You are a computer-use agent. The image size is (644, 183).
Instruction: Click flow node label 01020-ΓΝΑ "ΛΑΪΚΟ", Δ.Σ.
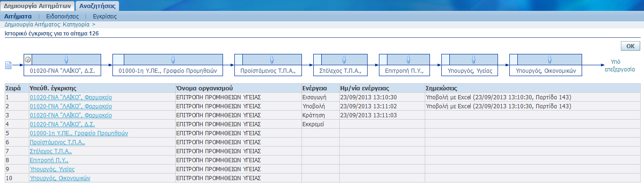(63, 71)
